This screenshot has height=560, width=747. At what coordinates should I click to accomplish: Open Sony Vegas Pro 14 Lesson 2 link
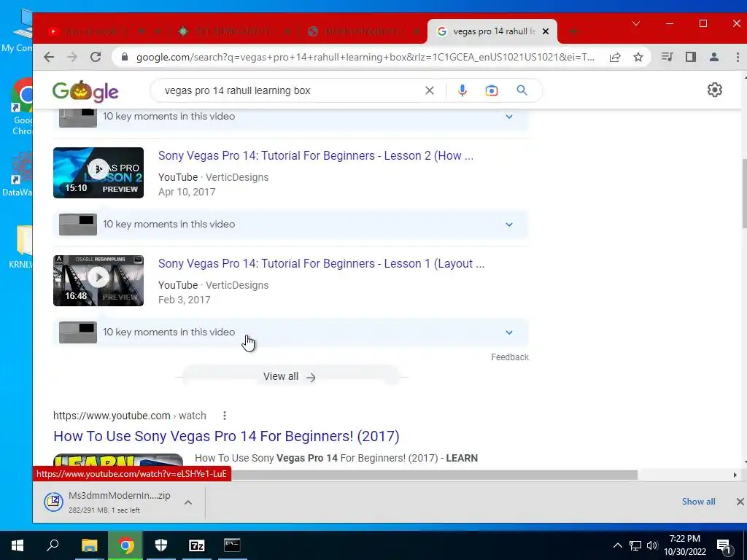tap(315, 156)
